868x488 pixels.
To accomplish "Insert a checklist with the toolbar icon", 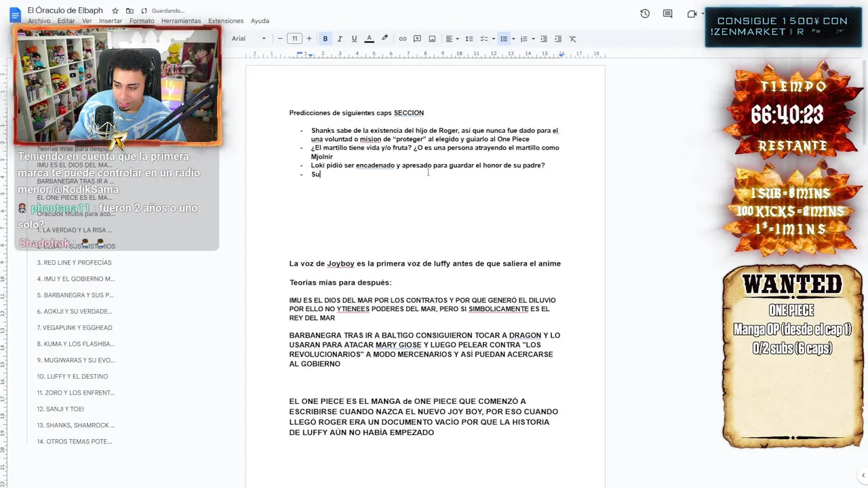I will tap(483, 39).
